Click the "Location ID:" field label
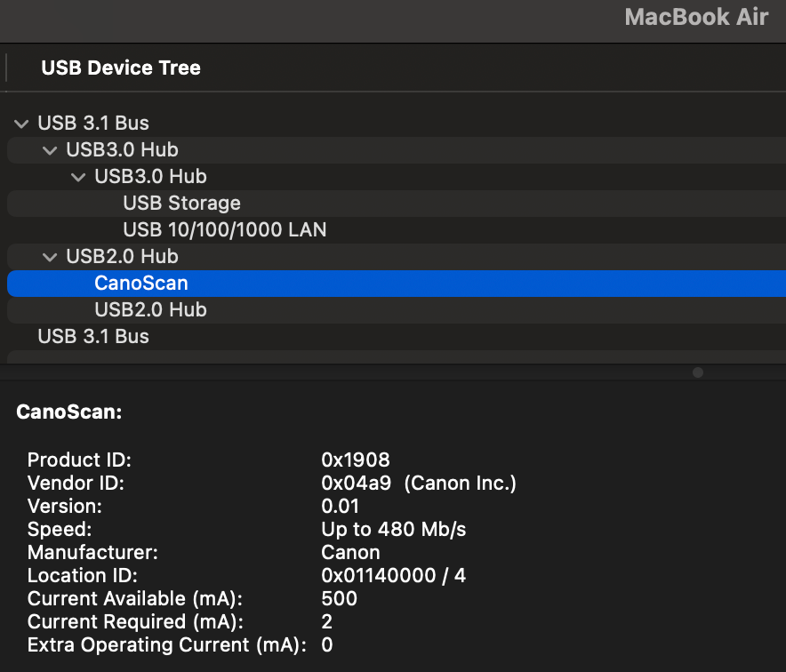 pyautogui.click(x=82, y=575)
